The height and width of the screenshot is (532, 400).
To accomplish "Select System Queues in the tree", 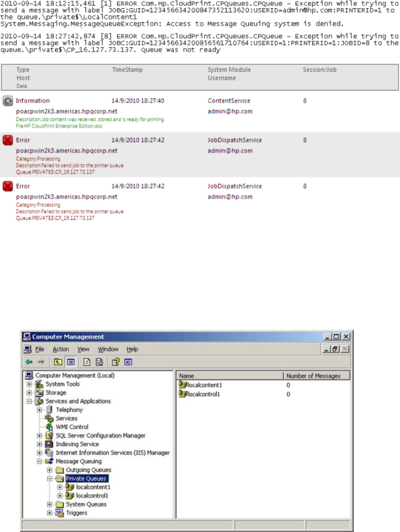I will pyautogui.click(x=86, y=504).
